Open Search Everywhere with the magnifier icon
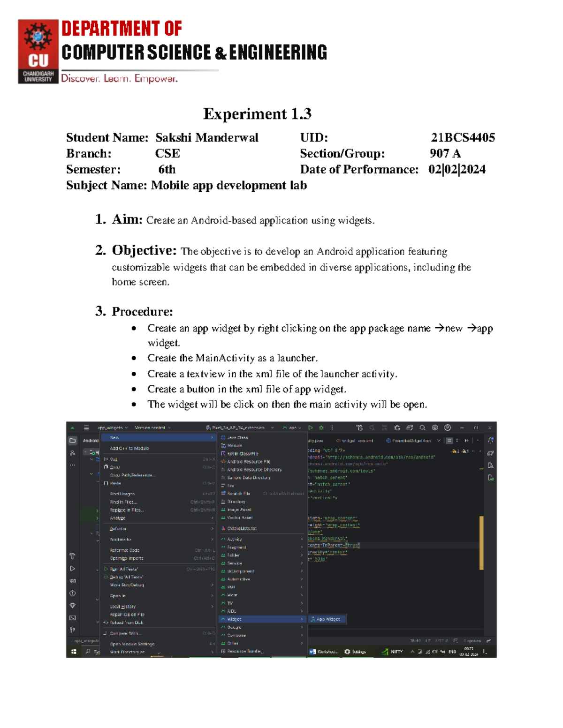Screen dimensions: 563x728 422,428
